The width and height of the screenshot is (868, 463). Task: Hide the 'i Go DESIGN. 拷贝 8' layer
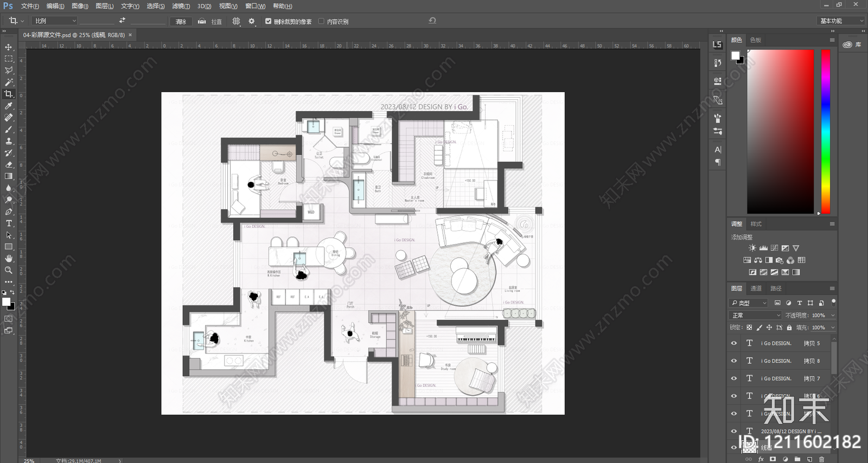pos(734,361)
